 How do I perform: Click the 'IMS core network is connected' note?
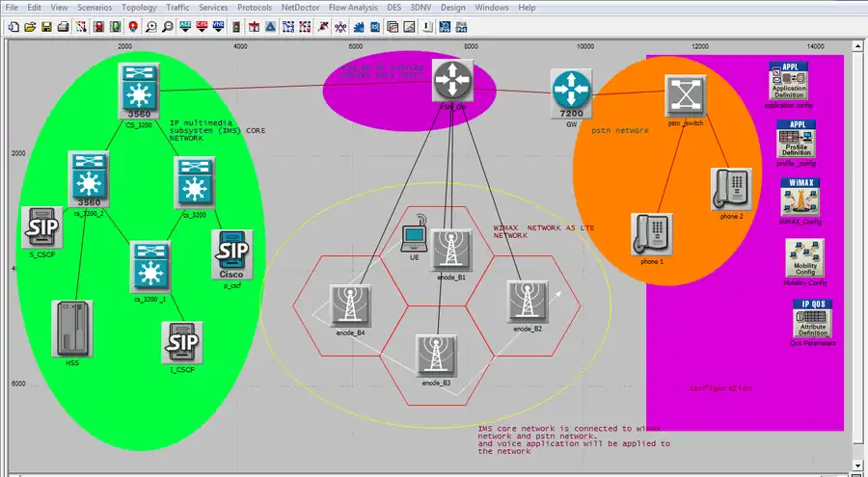(574, 439)
